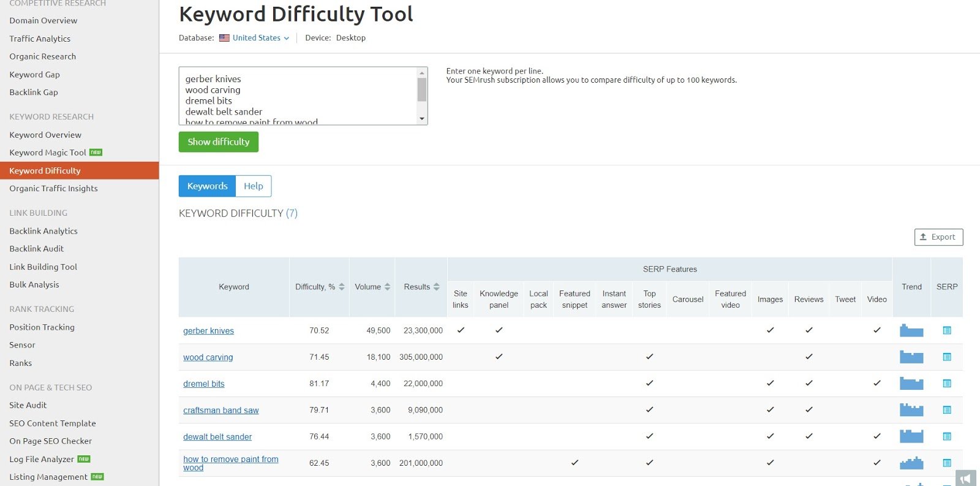Click wood carving volume value 18,100
The image size is (980, 486).
379,357
